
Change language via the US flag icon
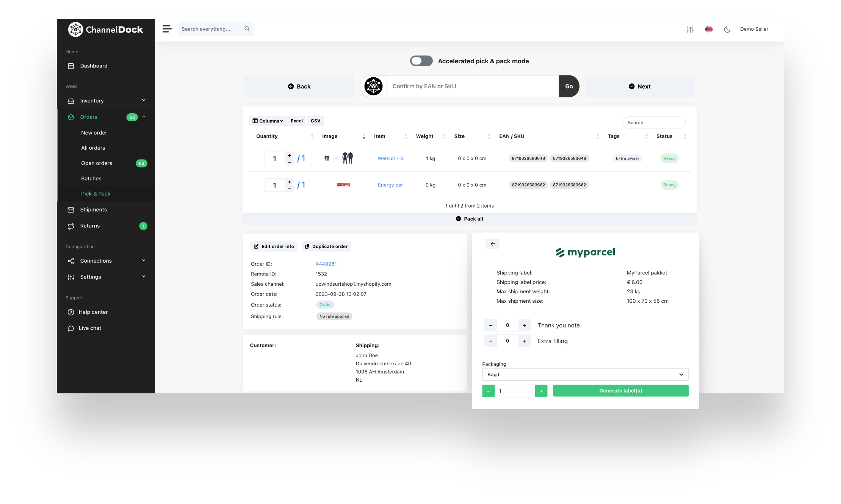(709, 29)
